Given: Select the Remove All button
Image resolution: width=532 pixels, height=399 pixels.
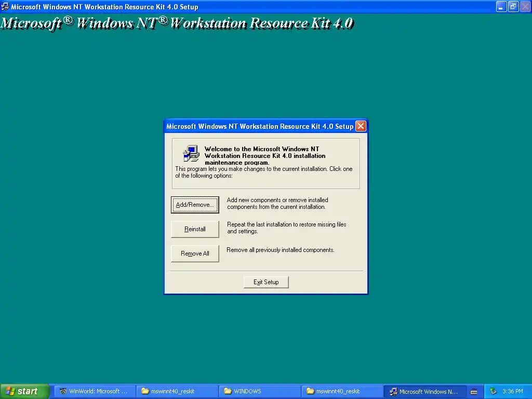Looking at the screenshot, I should pos(195,254).
